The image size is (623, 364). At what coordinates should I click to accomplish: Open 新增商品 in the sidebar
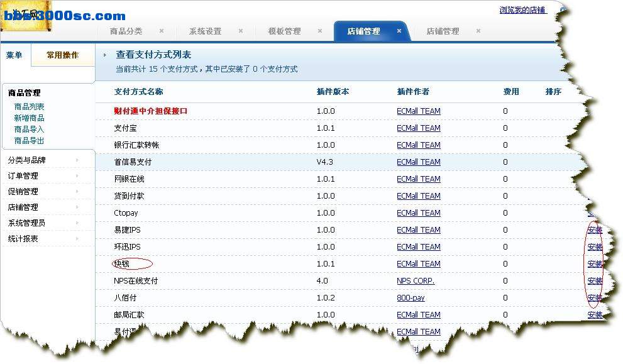pos(29,118)
